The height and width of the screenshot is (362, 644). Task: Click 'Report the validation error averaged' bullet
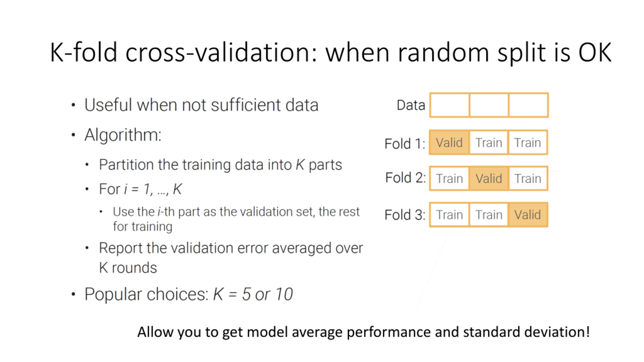click(x=231, y=257)
